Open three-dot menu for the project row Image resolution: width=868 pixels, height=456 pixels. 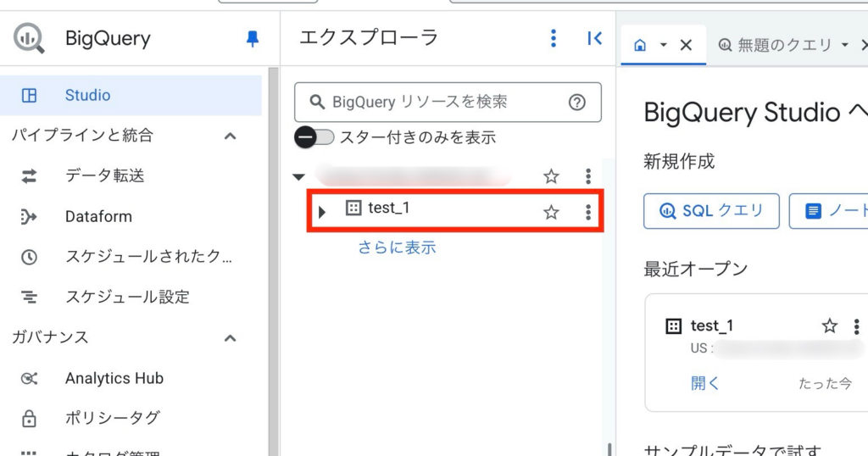coord(588,176)
